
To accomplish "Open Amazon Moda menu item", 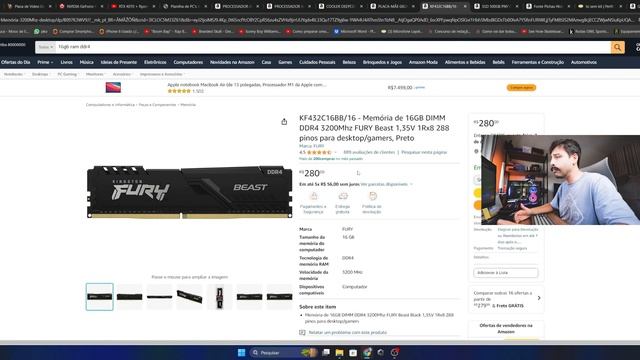I will click(x=423, y=62).
